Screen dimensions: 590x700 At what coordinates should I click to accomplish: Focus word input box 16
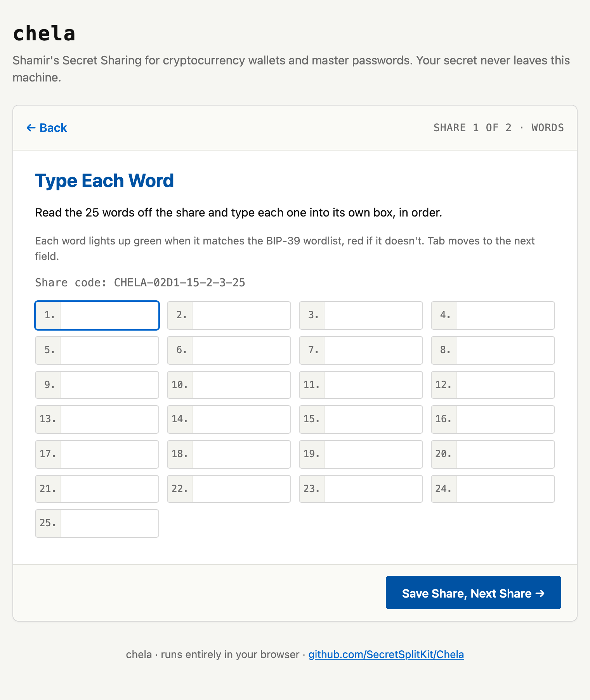coord(506,419)
